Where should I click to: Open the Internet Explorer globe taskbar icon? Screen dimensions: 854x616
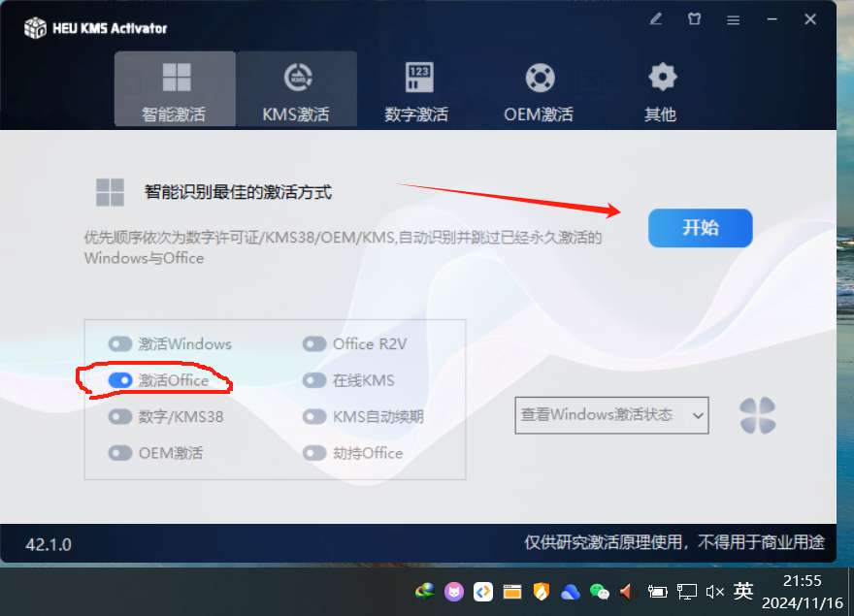click(x=425, y=591)
